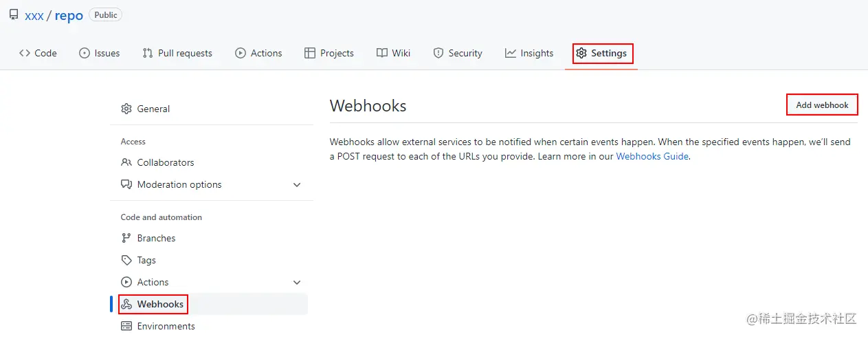Click the Webhooks icon in sidebar
The image size is (868, 337).
pos(126,304)
